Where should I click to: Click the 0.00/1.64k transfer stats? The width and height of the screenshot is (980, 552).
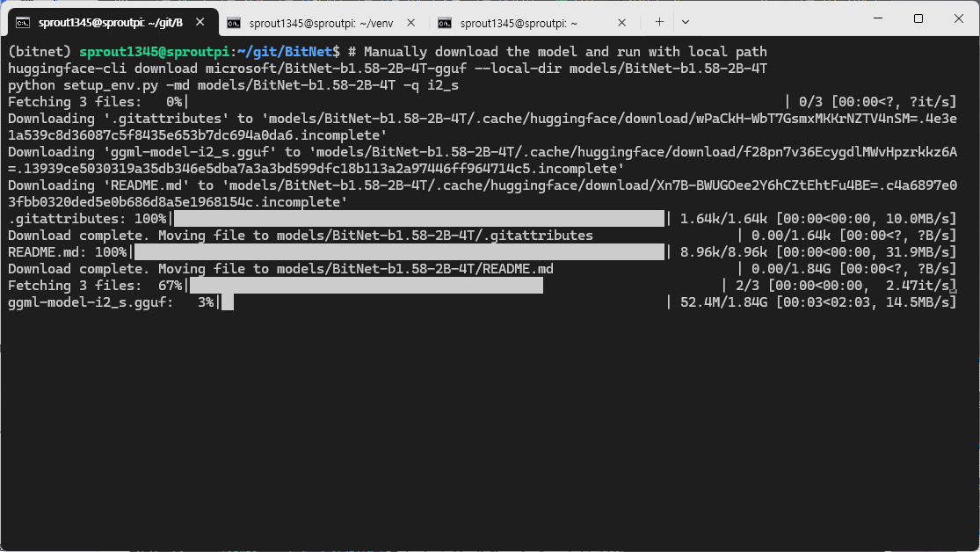coord(853,236)
